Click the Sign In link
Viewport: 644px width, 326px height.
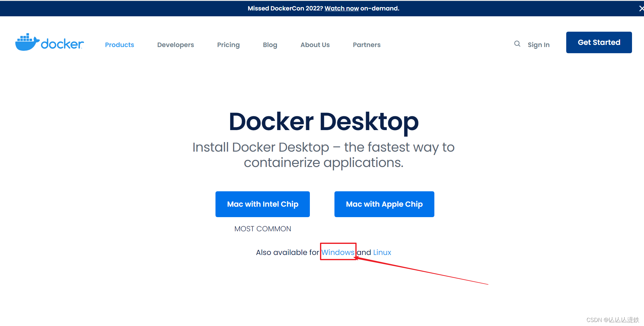click(x=539, y=45)
